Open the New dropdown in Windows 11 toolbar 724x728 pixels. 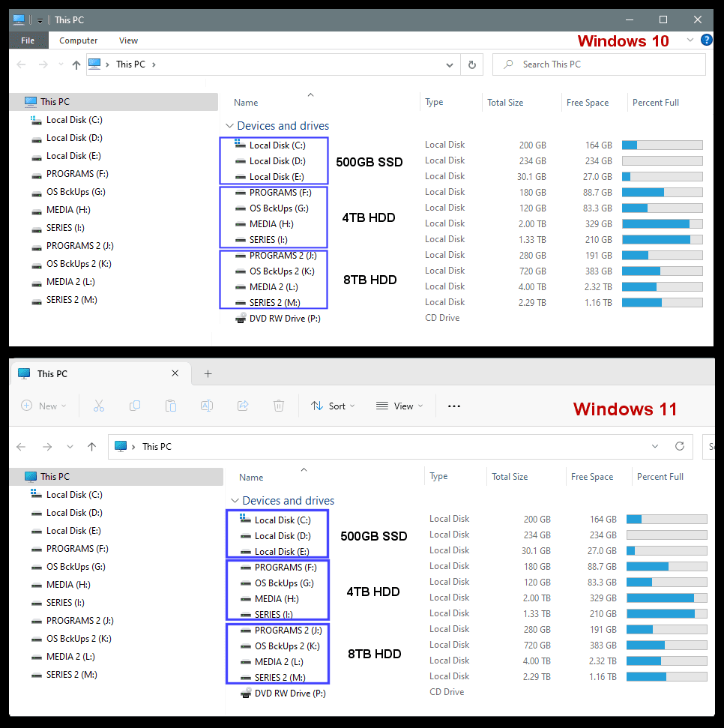pyautogui.click(x=44, y=406)
